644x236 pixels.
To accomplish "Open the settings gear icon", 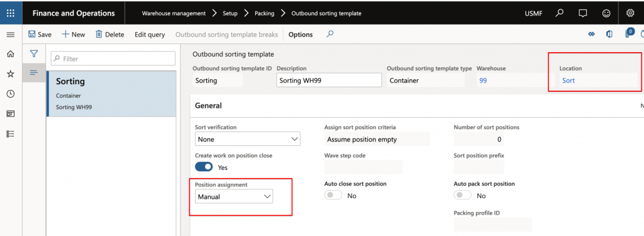I will click(x=630, y=13).
